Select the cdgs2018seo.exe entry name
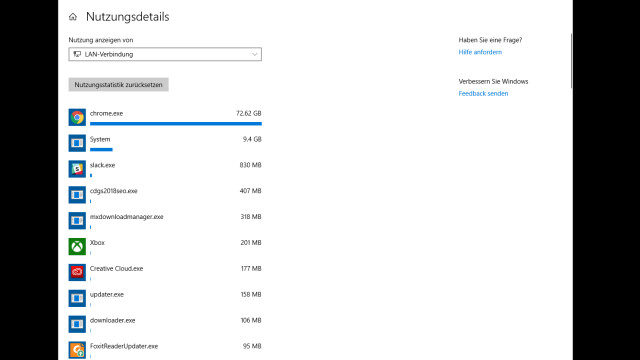 click(x=113, y=191)
